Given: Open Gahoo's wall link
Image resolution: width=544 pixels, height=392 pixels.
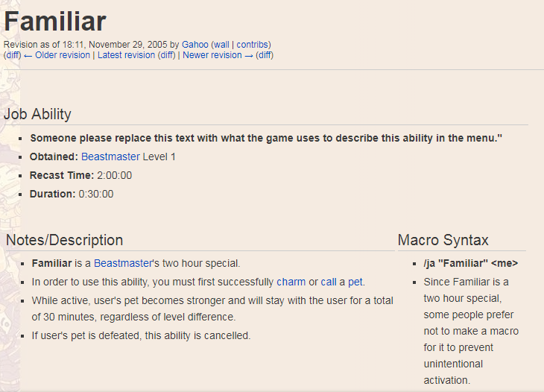Looking at the screenshot, I should pos(221,45).
